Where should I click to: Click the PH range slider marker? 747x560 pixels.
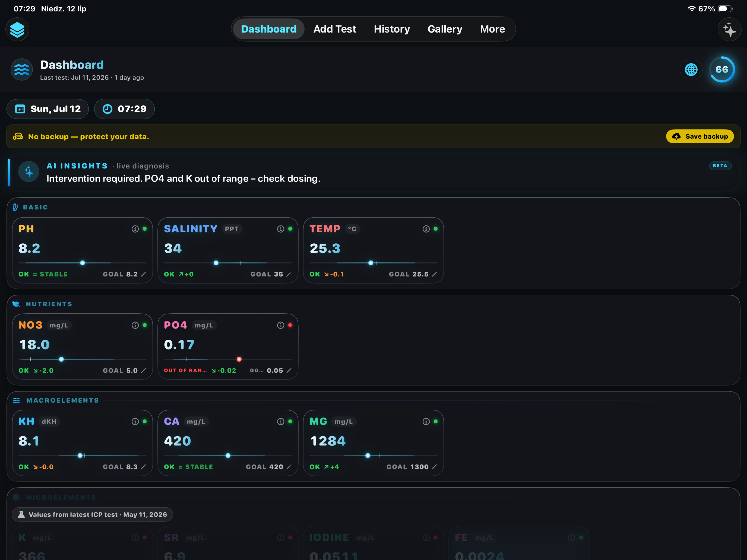point(83,263)
